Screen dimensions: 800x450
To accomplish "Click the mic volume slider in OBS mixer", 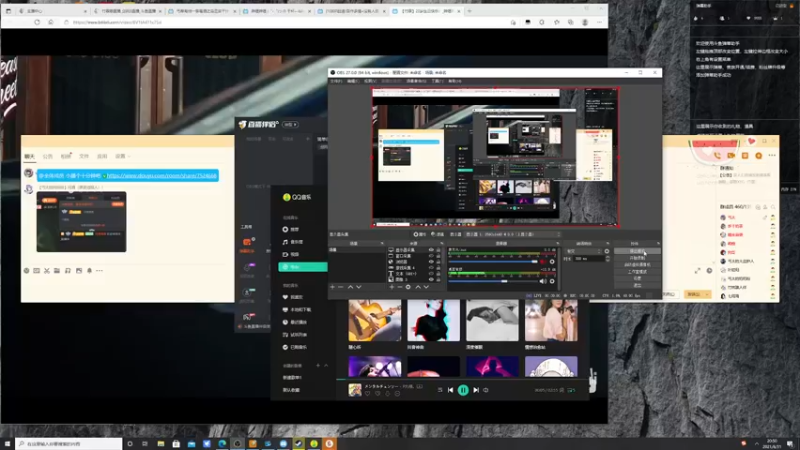I will click(x=493, y=262).
